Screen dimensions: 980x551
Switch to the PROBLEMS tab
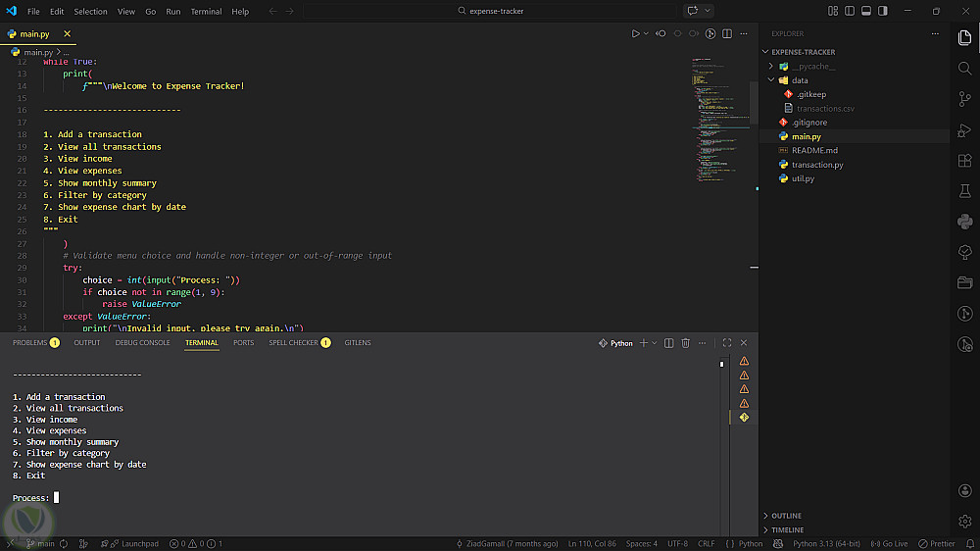(x=29, y=343)
